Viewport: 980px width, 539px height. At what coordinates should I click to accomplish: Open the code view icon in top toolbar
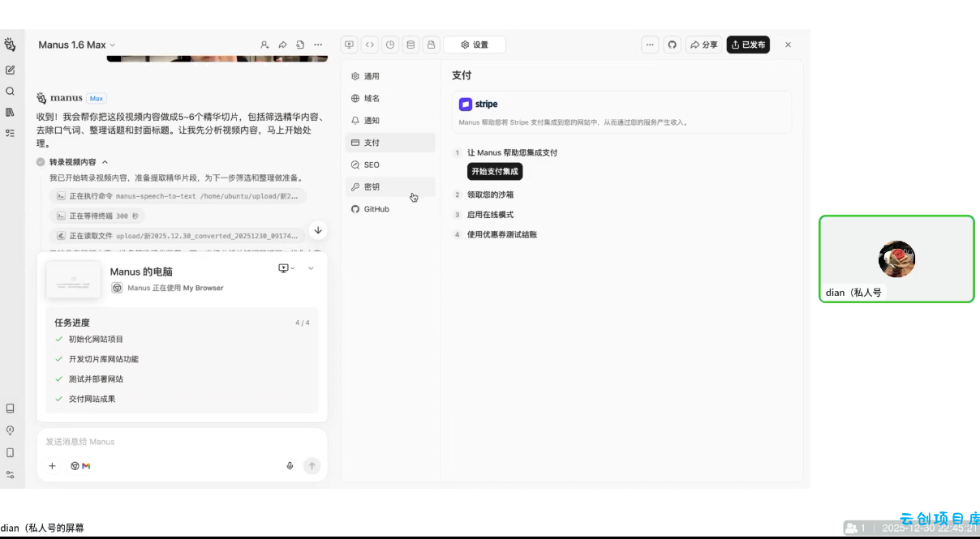pyautogui.click(x=370, y=45)
